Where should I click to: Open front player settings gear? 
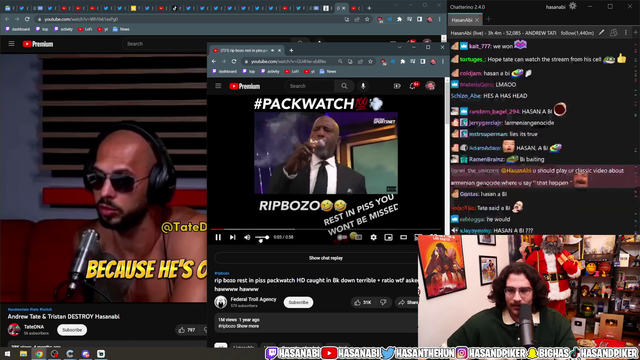point(373,237)
